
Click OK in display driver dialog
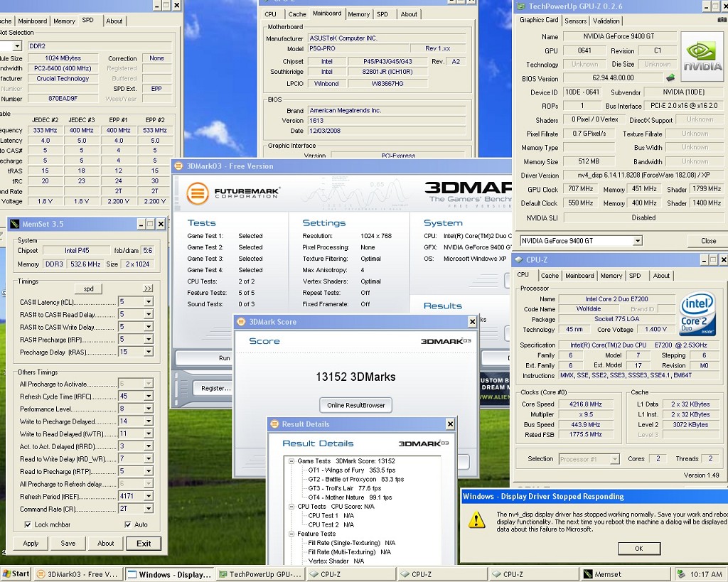coord(639,549)
